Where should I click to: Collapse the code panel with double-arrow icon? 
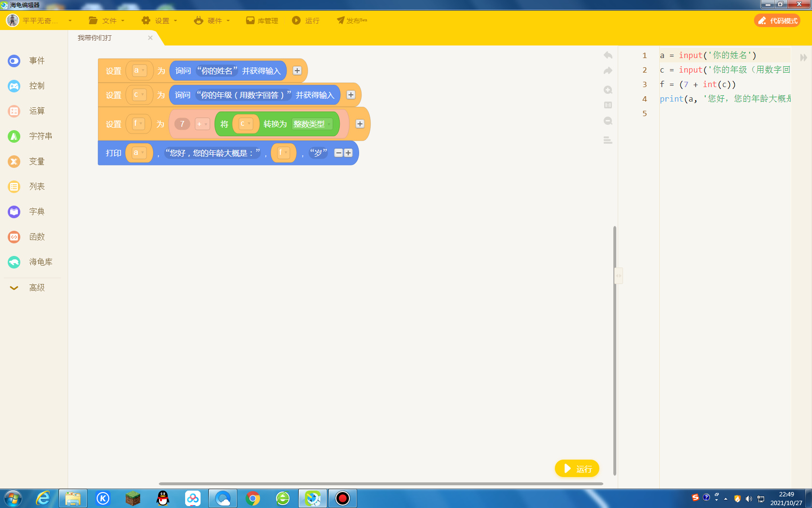pos(803,58)
